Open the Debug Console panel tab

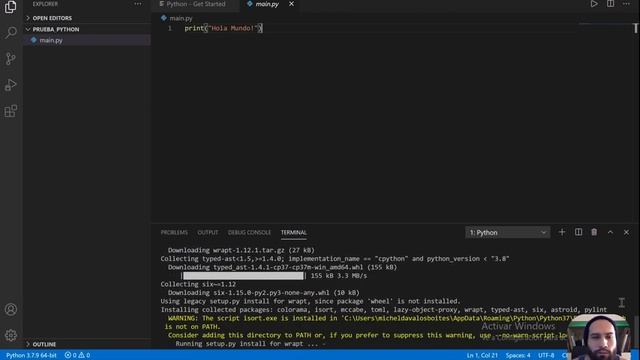(x=249, y=232)
